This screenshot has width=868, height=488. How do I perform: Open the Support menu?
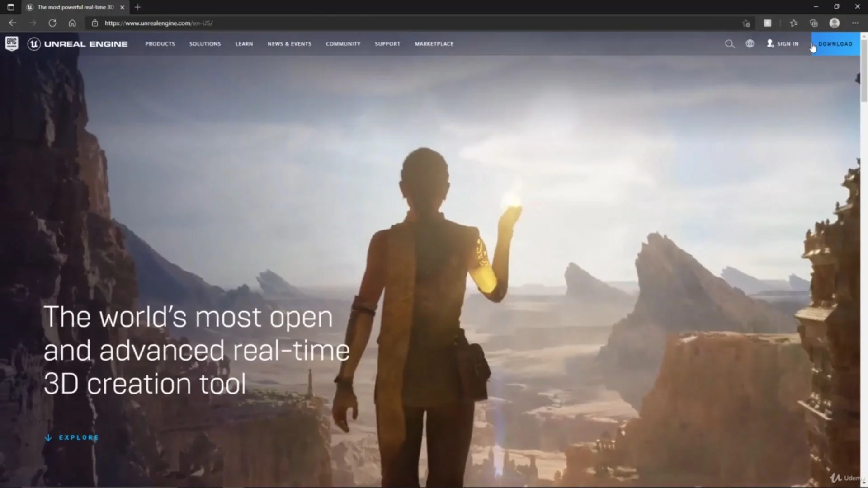click(387, 44)
